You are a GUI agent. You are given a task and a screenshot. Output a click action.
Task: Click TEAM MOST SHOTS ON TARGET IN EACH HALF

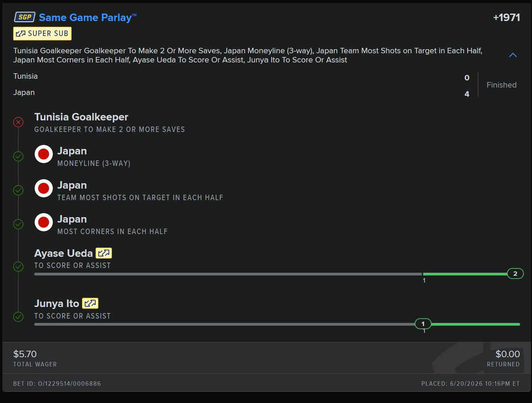coord(140,198)
